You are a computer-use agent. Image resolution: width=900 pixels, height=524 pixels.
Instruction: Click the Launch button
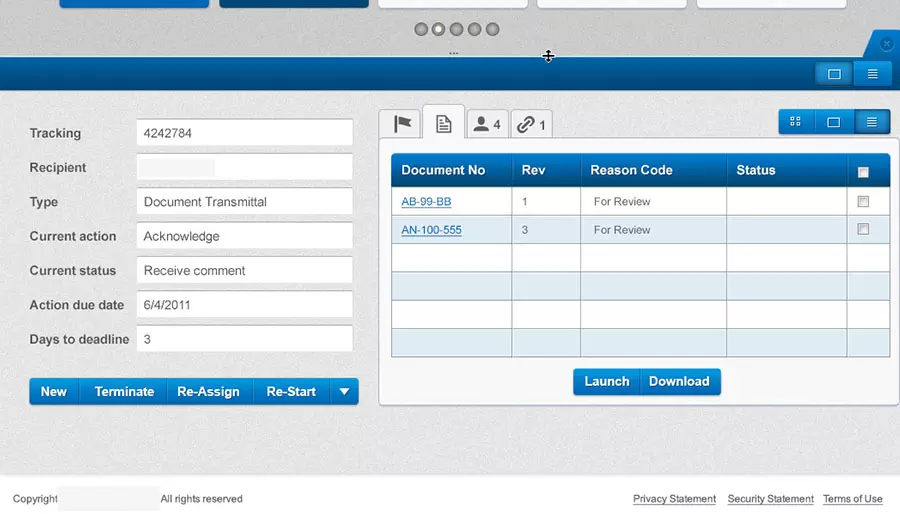point(606,382)
